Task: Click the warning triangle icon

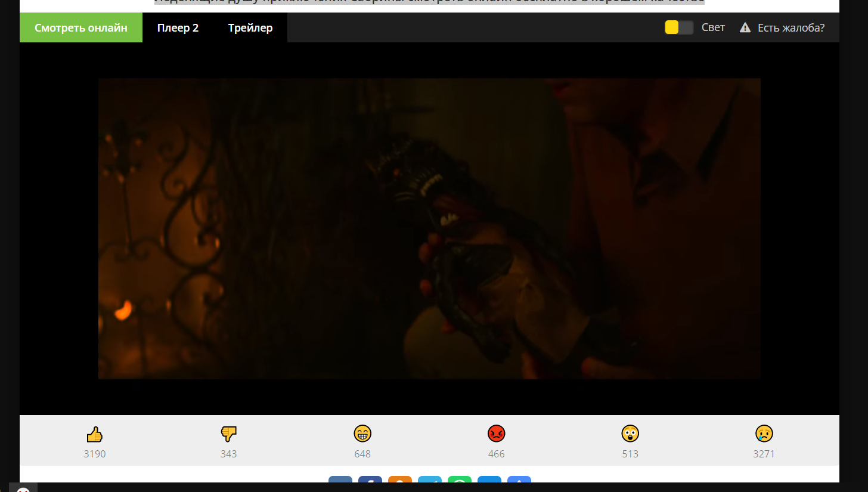Action: (745, 27)
